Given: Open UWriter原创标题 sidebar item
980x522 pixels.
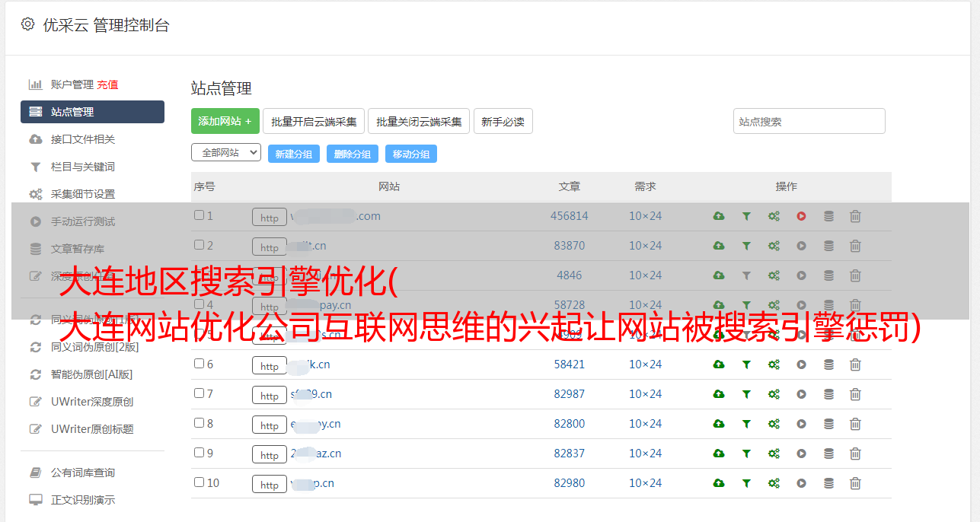Looking at the screenshot, I should 91,429.
